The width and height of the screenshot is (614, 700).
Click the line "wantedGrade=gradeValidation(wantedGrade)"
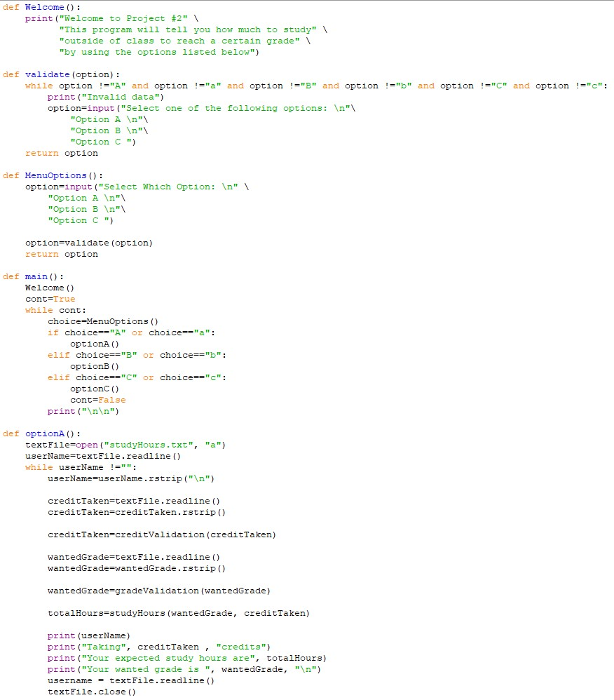coord(159,591)
